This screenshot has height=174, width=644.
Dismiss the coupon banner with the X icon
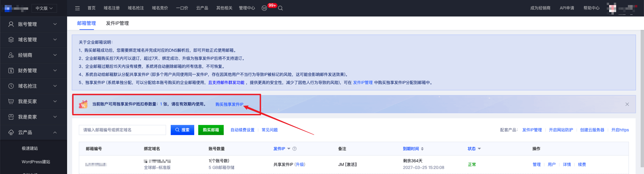point(627,104)
